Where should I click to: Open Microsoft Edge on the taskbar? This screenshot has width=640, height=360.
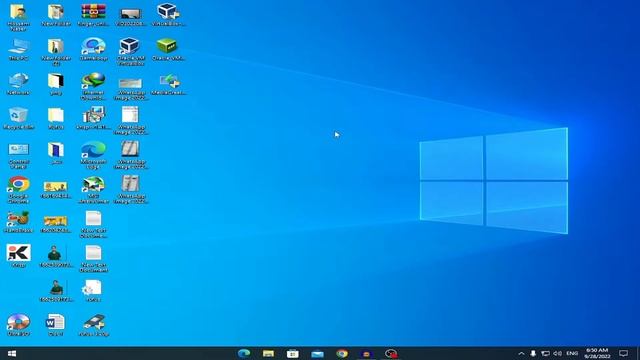[x=244, y=353]
